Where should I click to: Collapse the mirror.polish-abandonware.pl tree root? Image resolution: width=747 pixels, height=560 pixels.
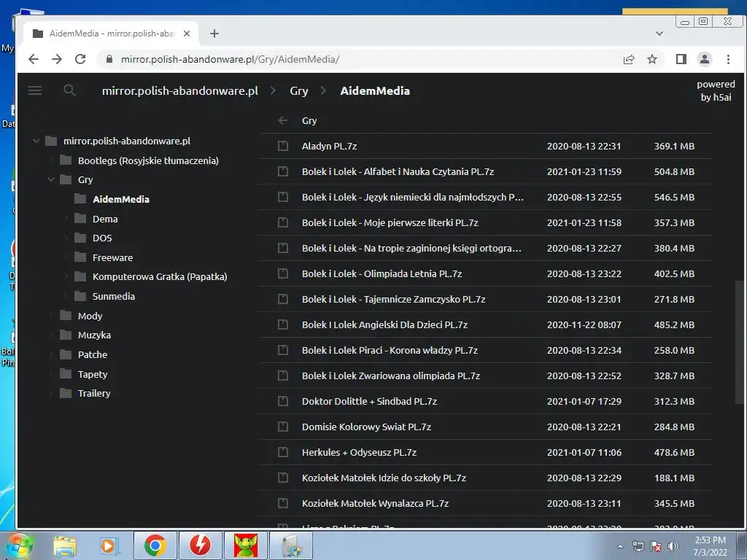[36, 141]
